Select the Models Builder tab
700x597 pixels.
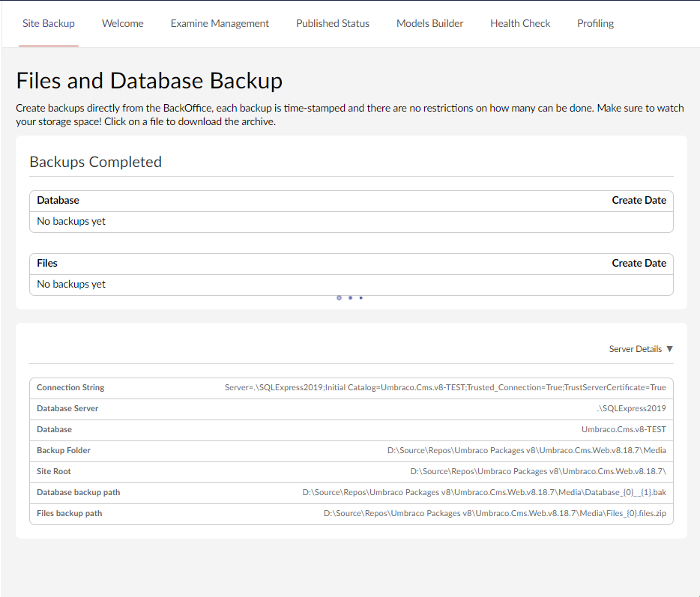pos(429,24)
